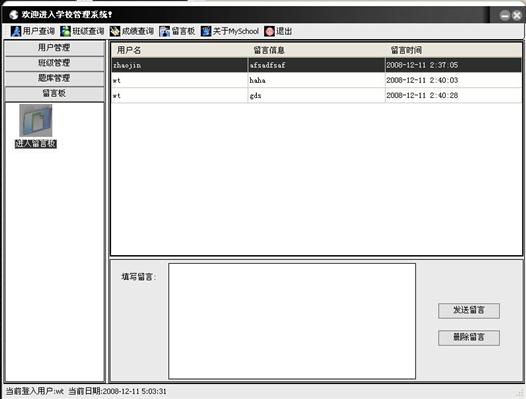526x399 pixels.
Task: Click the 删除留言 button
Action: [469, 337]
